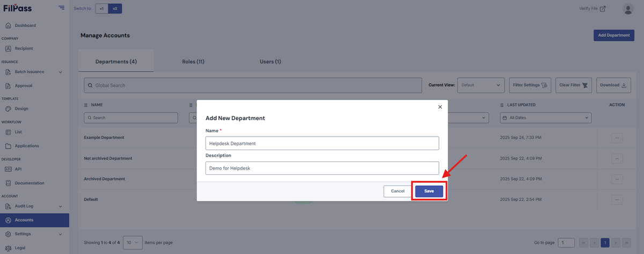644x254 pixels.
Task: Click the Global Search field
Action: pos(253,85)
